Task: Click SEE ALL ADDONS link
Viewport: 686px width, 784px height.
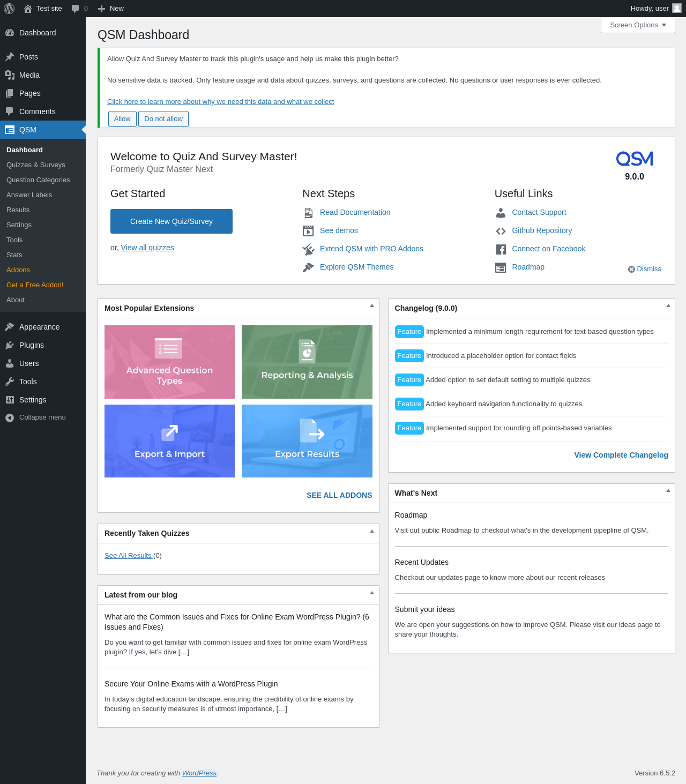Action: pyautogui.click(x=339, y=495)
